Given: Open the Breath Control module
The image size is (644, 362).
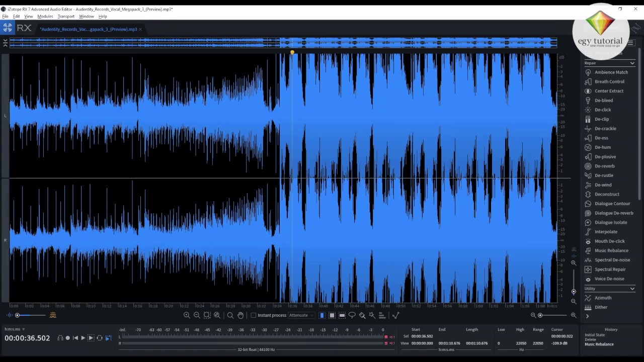Looking at the screenshot, I should click(605, 81).
